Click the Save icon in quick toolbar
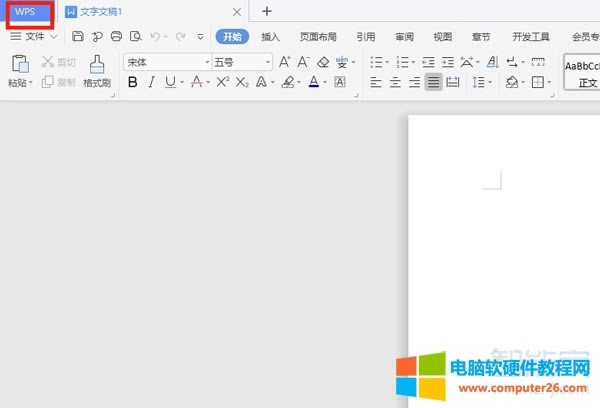 pyautogui.click(x=78, y=37)
